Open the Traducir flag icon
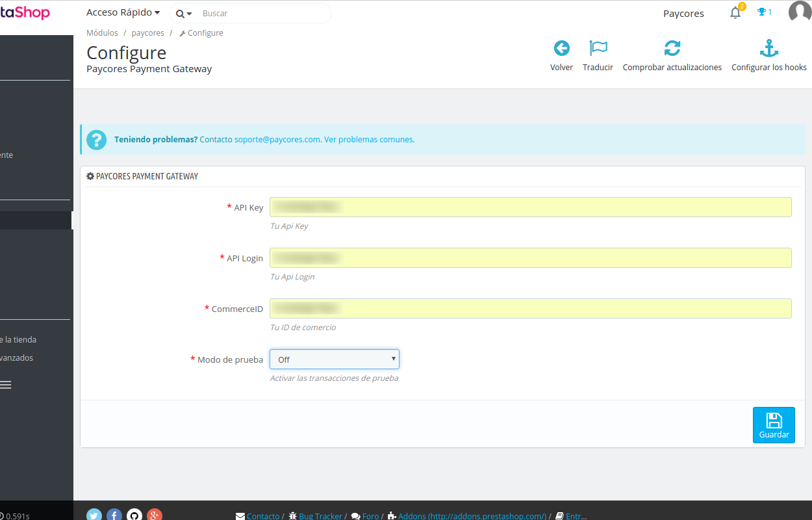Screen dimensions: 812x520 pyautogui.click(x=598, y=48)
